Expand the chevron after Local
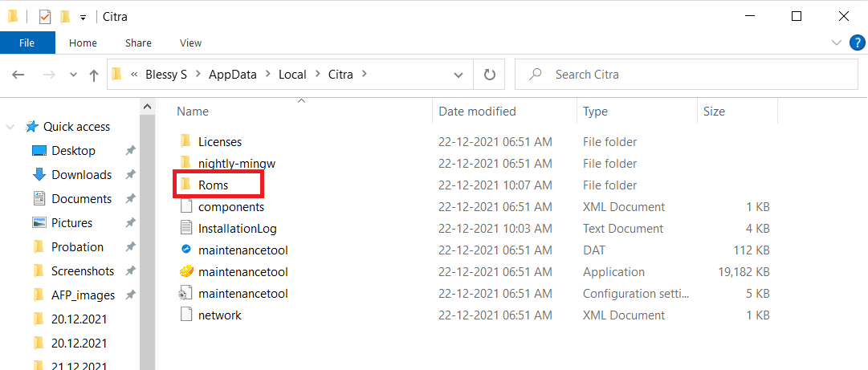The image size is (868, 370). click(318, 74)
